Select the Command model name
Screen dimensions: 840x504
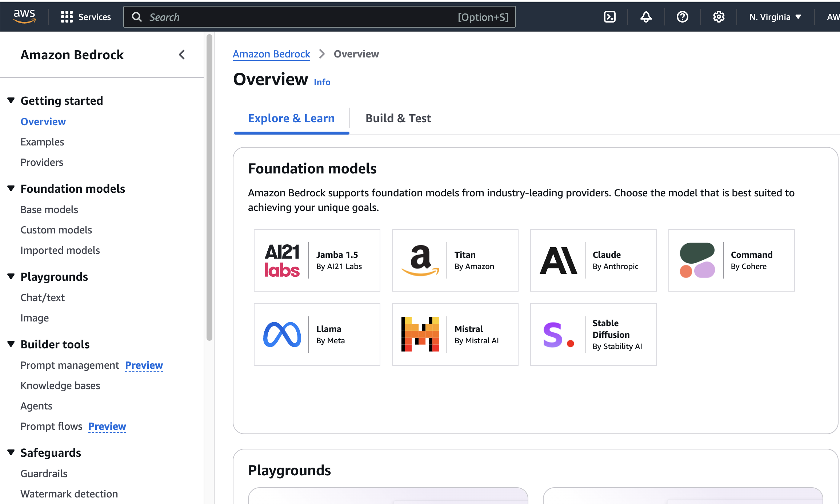tap(752, 255)
